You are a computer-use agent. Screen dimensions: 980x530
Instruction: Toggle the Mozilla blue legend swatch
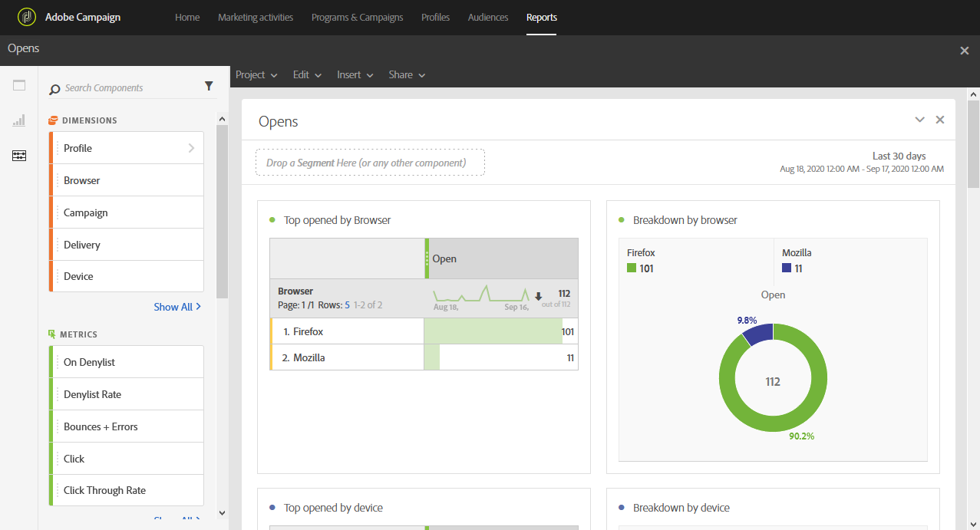pyautogui.click(x=787, y=268)
